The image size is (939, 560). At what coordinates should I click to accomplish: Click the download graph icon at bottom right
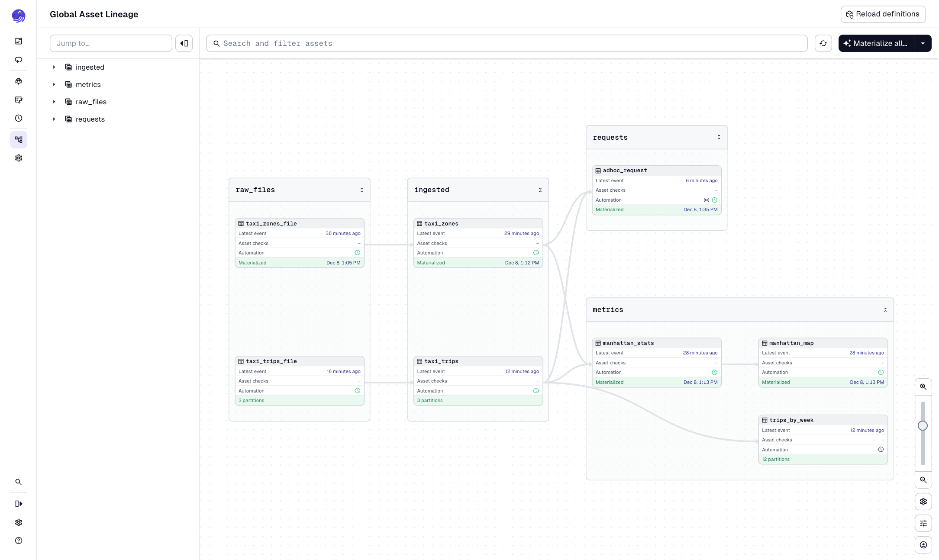click(923, 545)
